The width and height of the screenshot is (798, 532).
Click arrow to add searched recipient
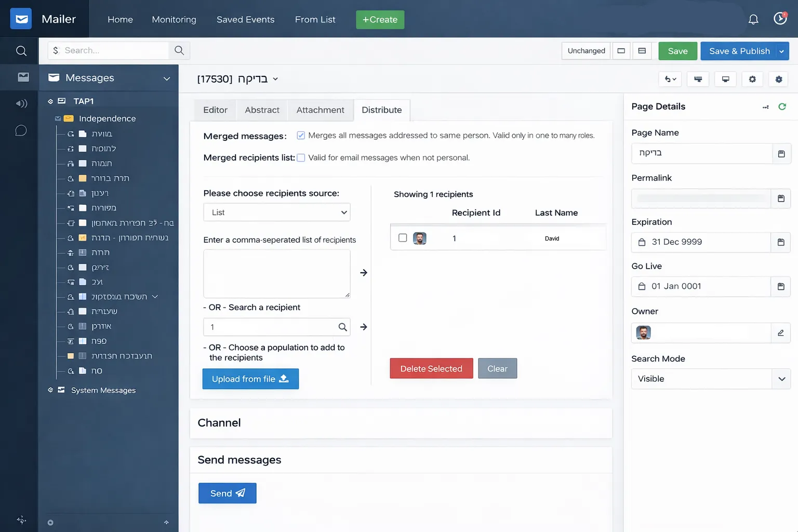click(x=364, y=327)
